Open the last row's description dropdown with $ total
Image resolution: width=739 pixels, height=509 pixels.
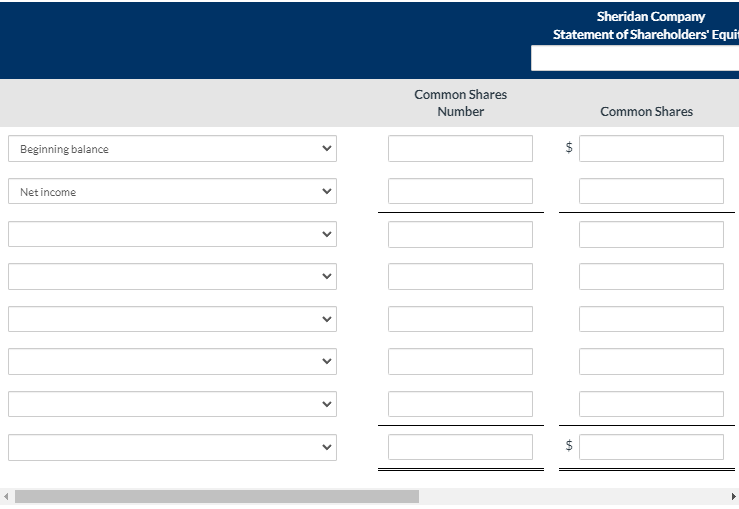tap(172, 447)
